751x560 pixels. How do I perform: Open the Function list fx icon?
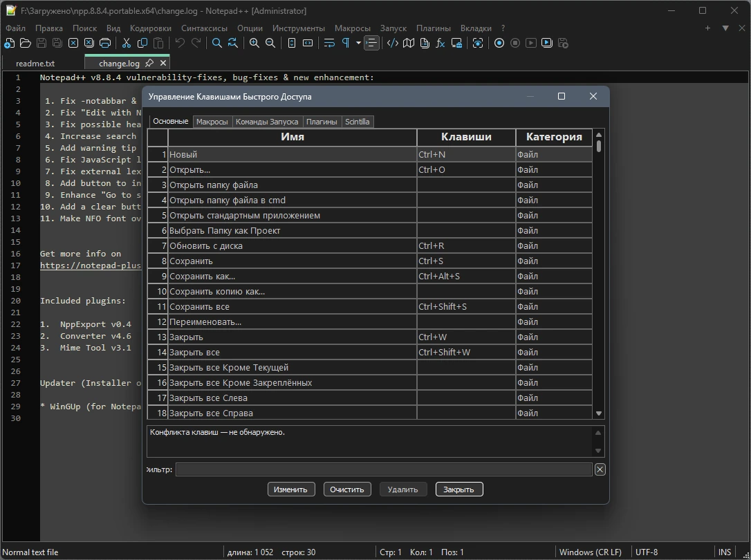click(441, 43)
